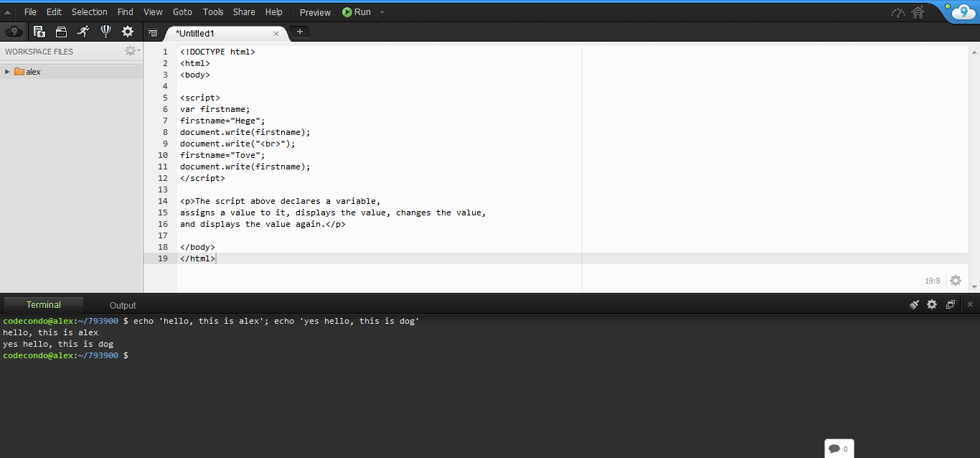The image size is (980, 458).
Task: Open the Run & Debug running-man panel
Action: point(83,32)
